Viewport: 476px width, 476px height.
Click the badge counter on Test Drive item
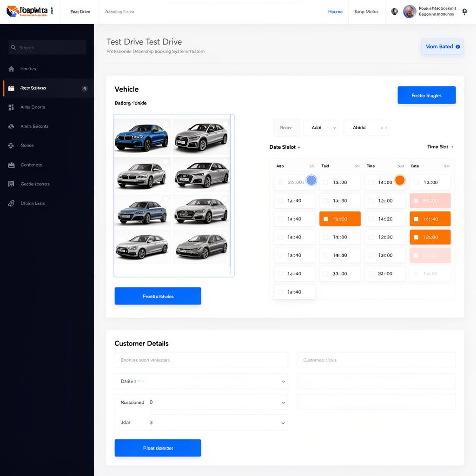[x=85, y=89]
